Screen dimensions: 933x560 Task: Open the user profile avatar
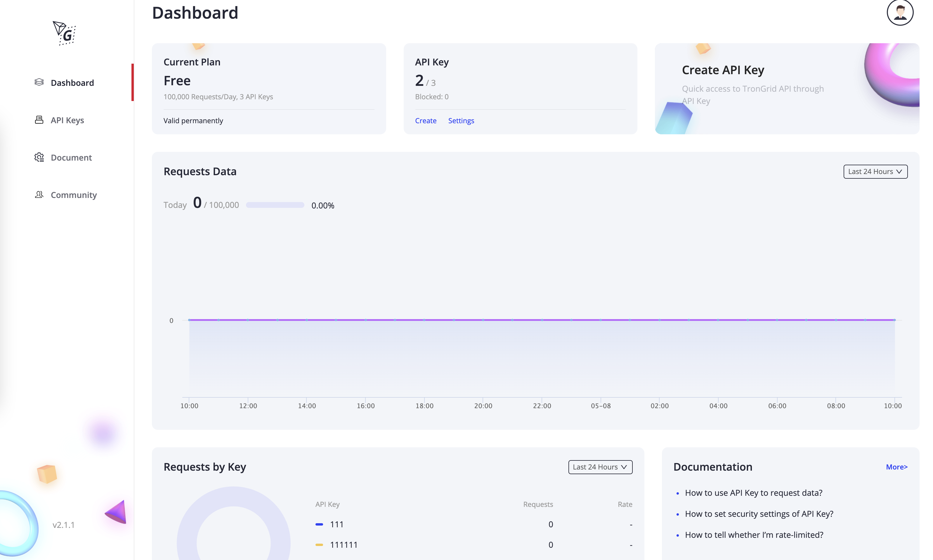900,13
